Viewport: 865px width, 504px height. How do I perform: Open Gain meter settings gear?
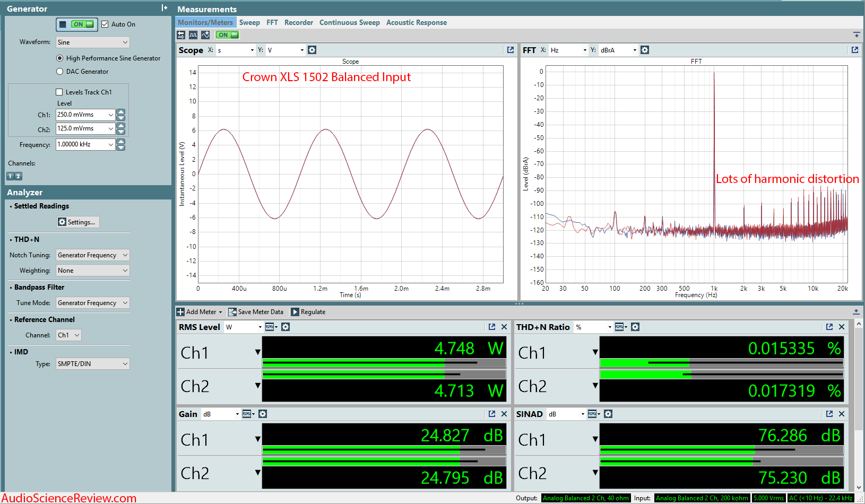pos(263,414)
